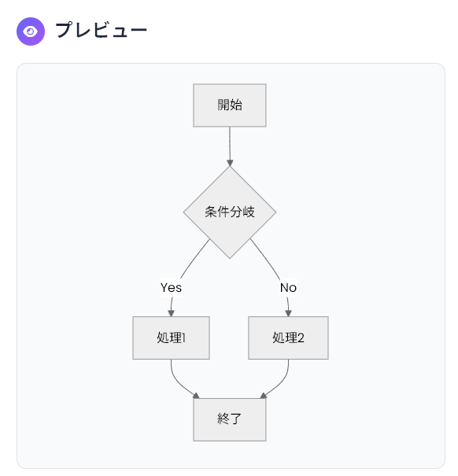The width and height of the screenshot is (458, 476).
Task: Click the edge line from diamond toward No
Action: (x=265, y=259)
